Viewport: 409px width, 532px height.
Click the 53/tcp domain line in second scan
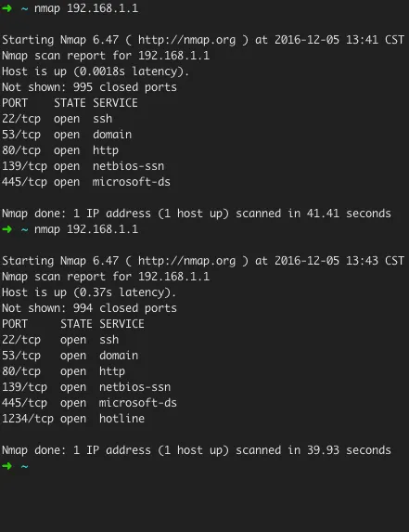(70, 356)
